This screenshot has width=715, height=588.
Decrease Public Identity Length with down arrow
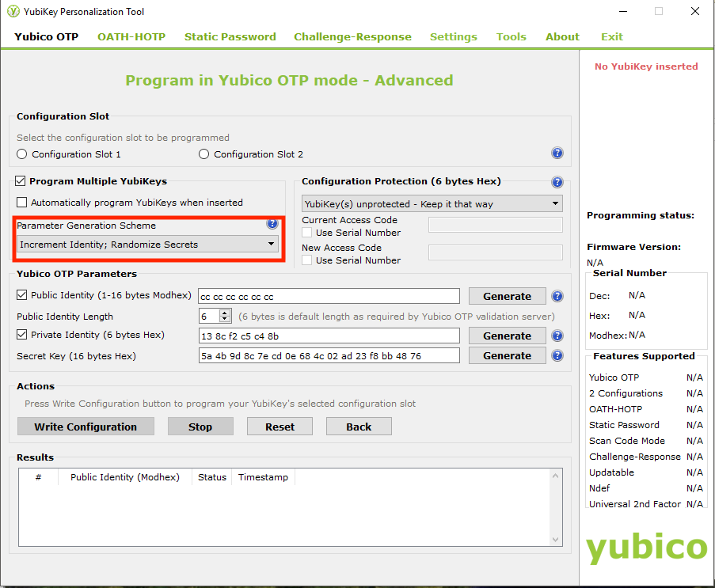click(x=224, y=320)
